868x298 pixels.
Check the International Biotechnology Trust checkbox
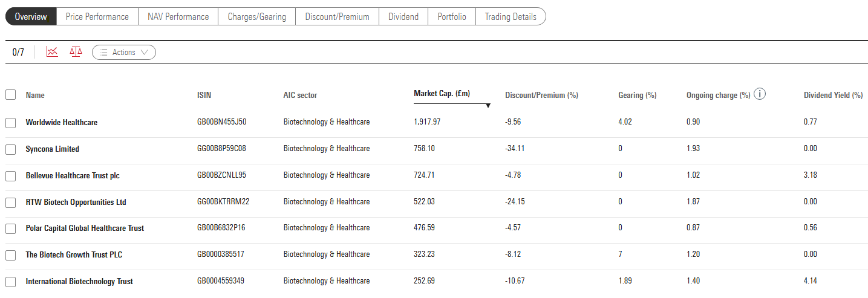(10, 282)
